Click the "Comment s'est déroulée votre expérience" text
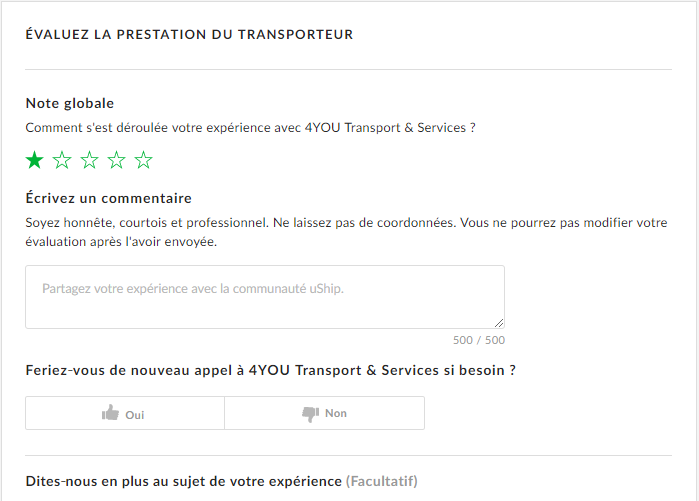Screen dimensions: 699x501 coord(250,128)
